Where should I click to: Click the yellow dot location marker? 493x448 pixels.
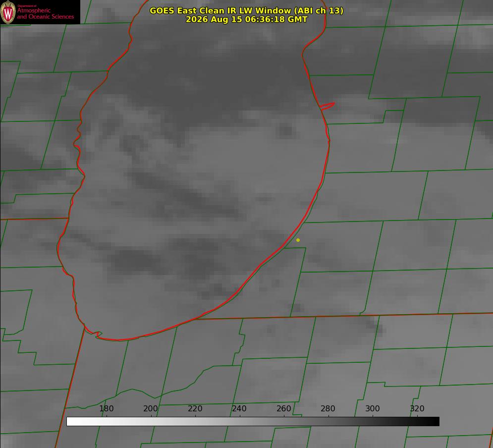click(298, 240)
